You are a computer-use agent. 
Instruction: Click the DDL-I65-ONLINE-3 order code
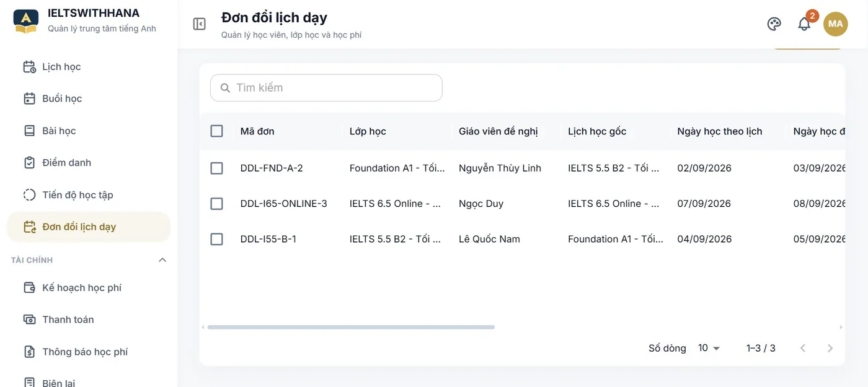tap(284, 204)
